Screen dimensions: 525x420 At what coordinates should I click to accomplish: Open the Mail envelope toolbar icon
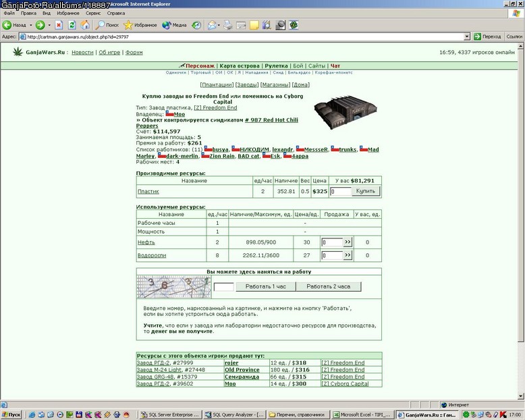coord(212,25)
